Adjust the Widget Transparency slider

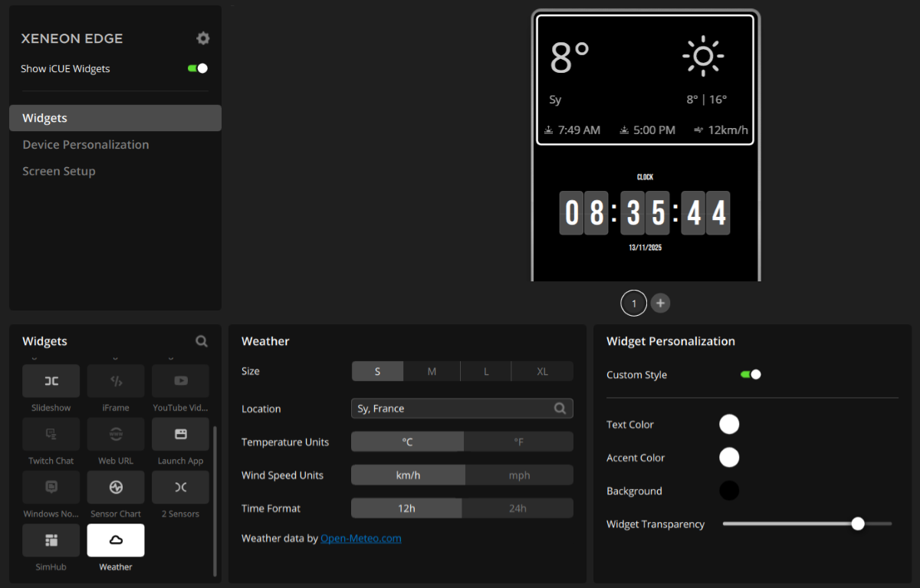click(x=857, y=523)
